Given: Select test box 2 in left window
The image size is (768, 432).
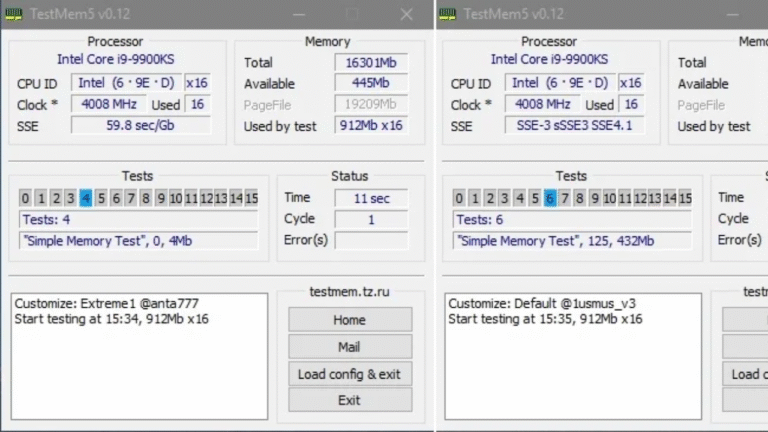Looking at the screenshot, I should (56, 198).
